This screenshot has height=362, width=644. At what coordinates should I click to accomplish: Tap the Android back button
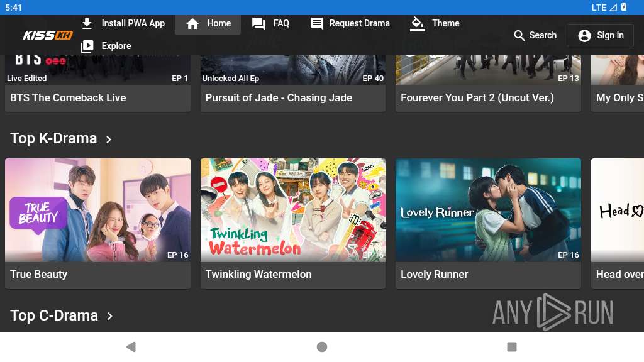[131, 347]
